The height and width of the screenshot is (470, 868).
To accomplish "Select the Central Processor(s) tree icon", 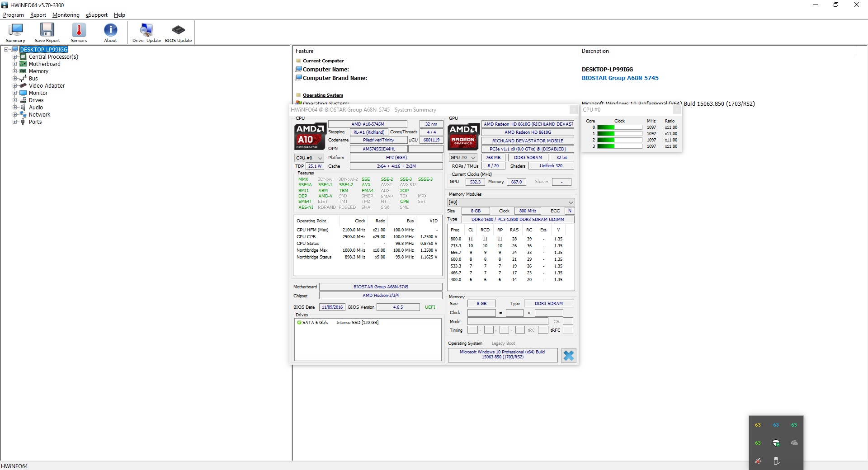I will tap(23, 57).
